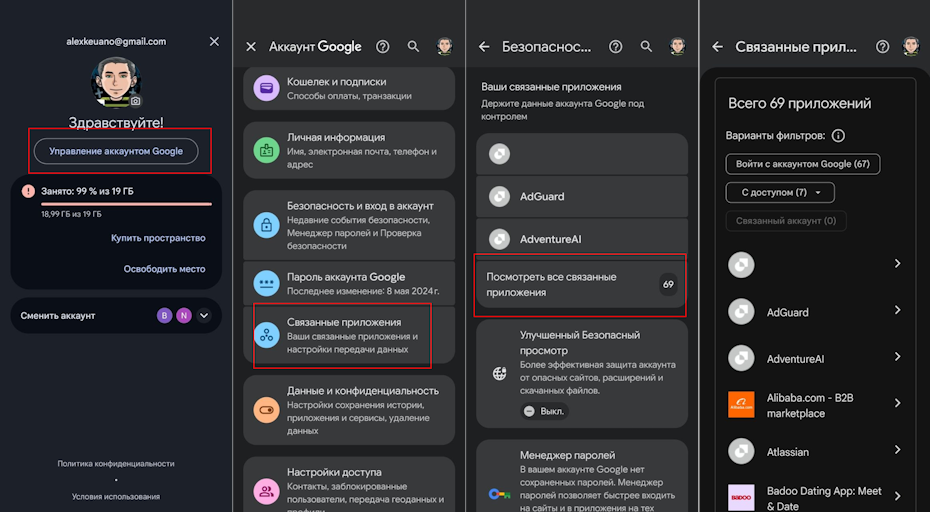Viewport: 930px width, 512px height.
Task: Click Badoo Dating App icon
Action: click(x=741, y=497)
